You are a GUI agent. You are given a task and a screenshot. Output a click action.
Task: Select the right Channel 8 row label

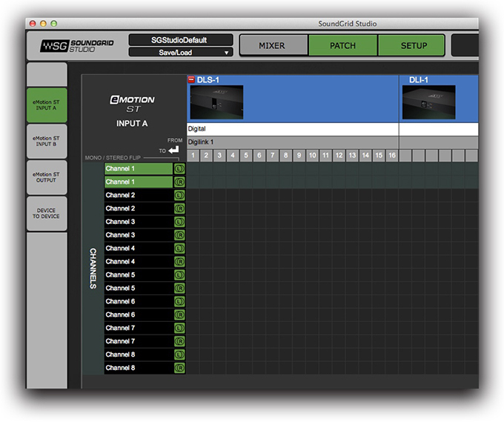139,368
